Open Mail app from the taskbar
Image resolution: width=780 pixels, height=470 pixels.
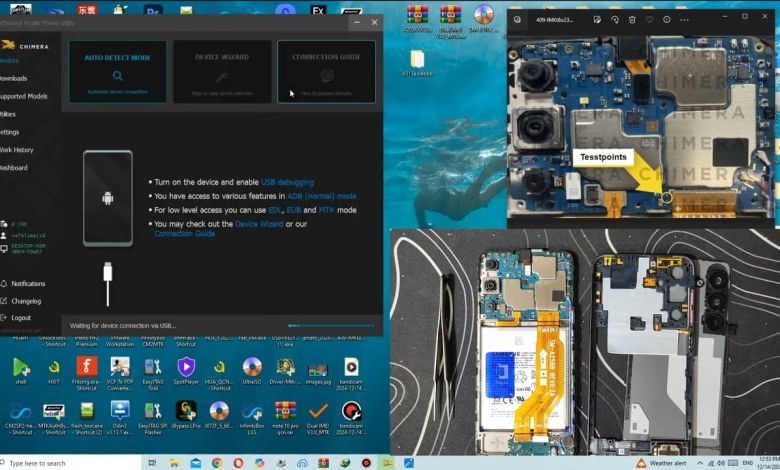tap(195, 463)
